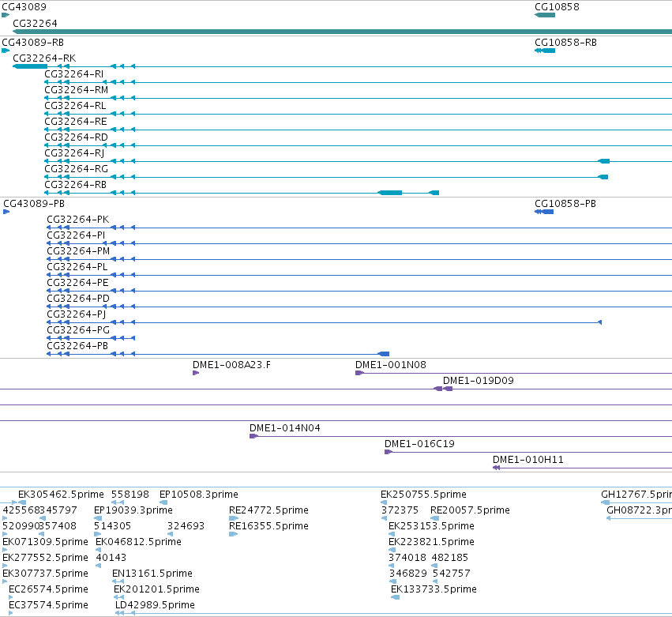Select the 482185 EST label
This screenshot has height=617, width=672.
[450, 558]
